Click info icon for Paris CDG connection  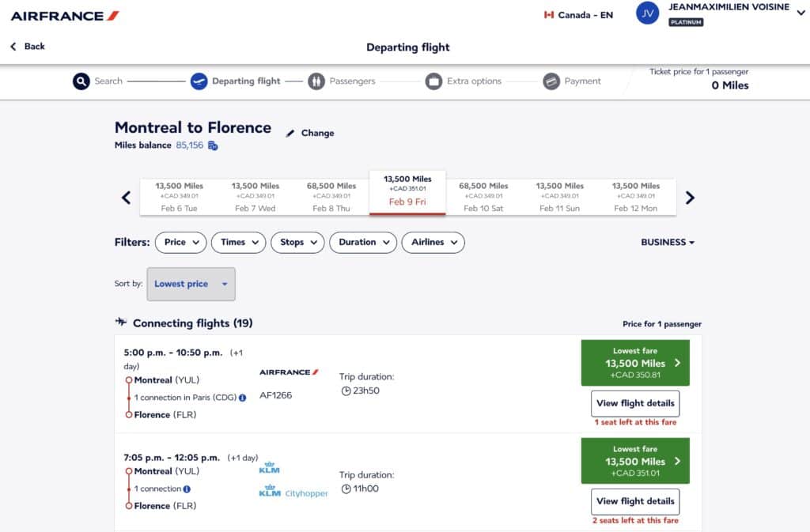point(243,398)
